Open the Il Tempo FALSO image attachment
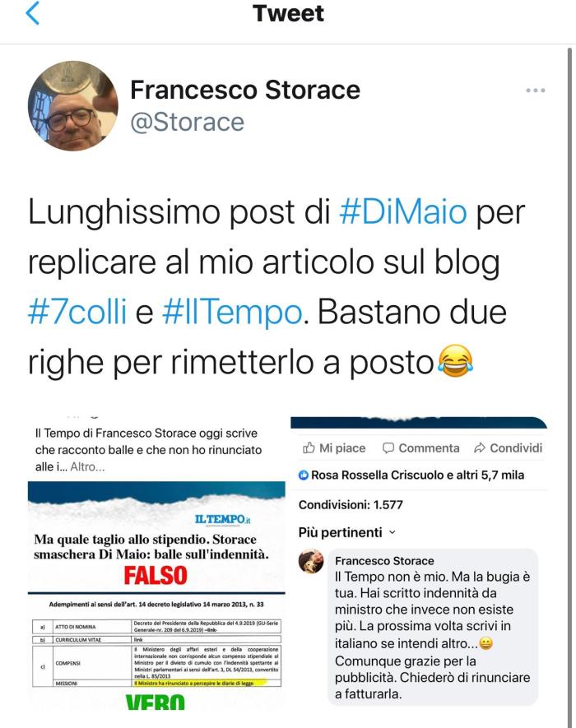The width and height of the screenshot is (576, 728). pyautogui.click(x=156, y=596)
